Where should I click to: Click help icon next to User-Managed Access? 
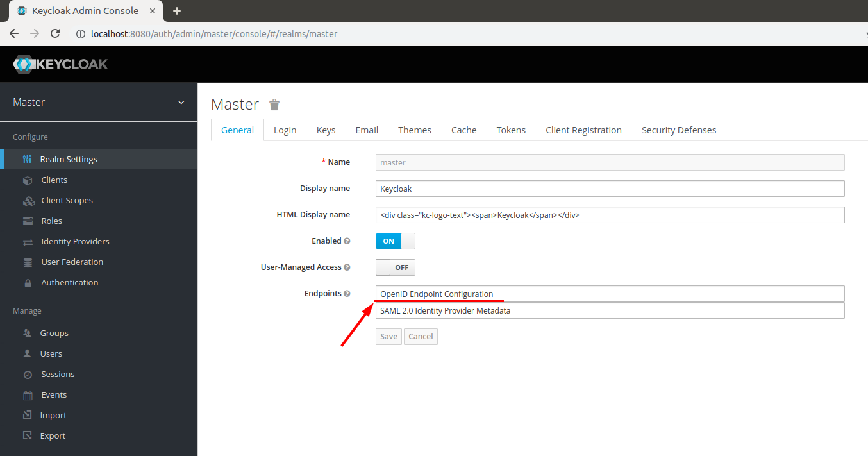(x=347, y=267)
